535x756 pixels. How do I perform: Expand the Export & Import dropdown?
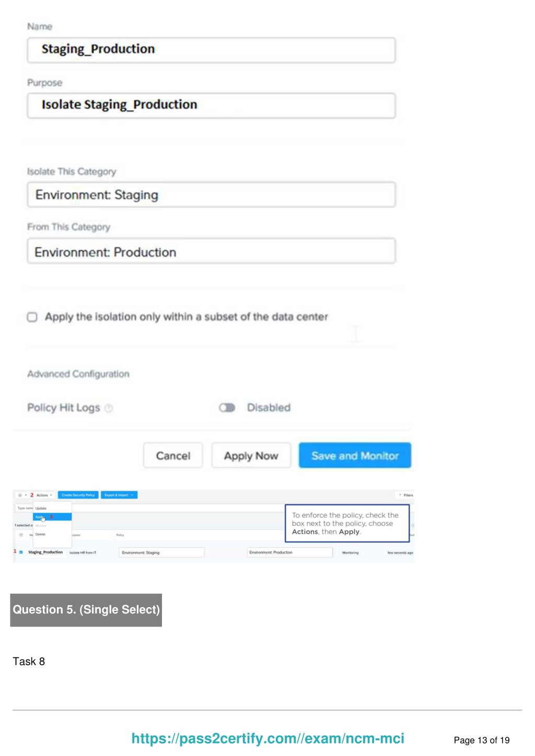click(119, 495)
